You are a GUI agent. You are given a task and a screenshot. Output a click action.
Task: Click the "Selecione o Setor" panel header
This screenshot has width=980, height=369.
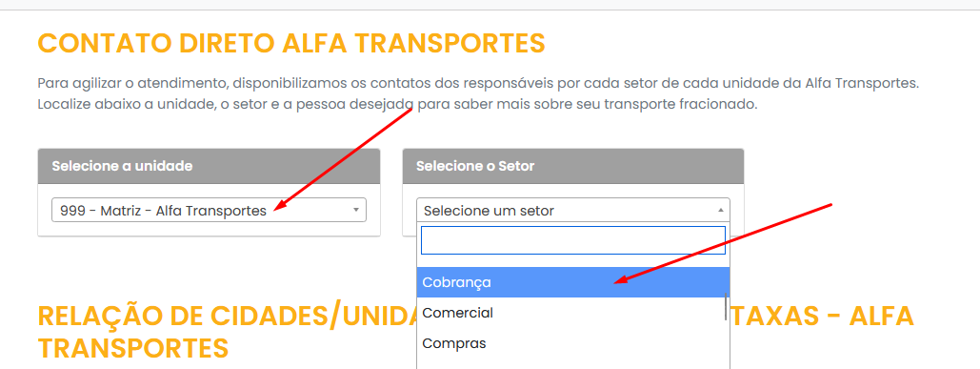(573, 166)
